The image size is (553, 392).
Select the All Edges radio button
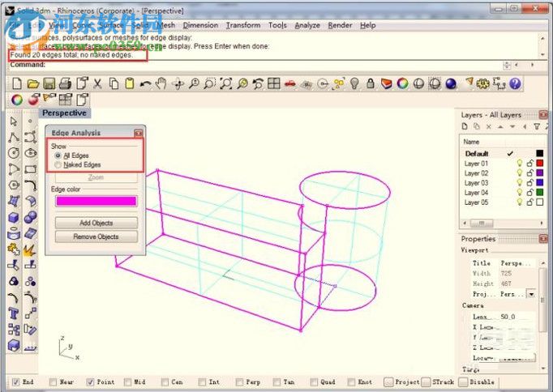(x=58, y=156)
